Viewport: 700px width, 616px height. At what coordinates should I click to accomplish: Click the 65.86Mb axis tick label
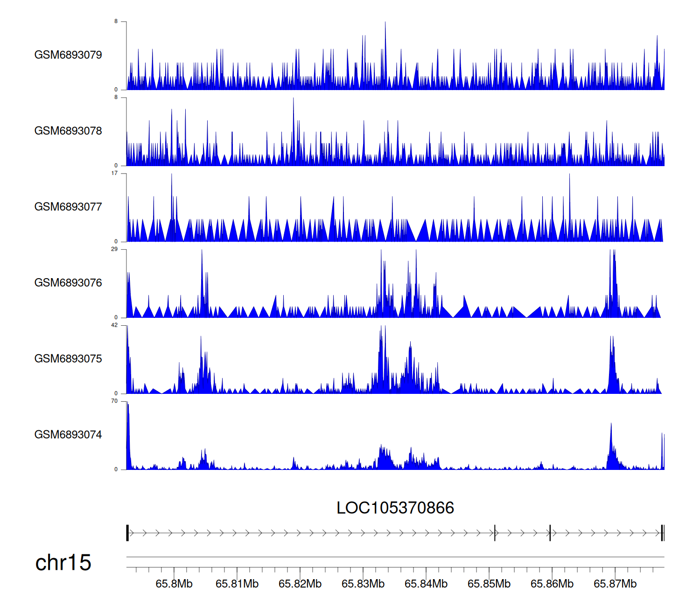(552, 584)
